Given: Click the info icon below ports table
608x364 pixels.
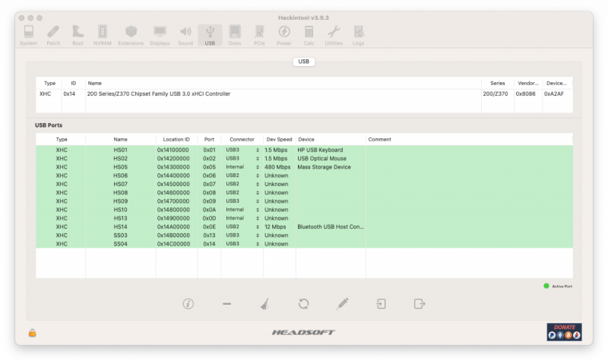Looking at the screenshot, I should 188,304.
